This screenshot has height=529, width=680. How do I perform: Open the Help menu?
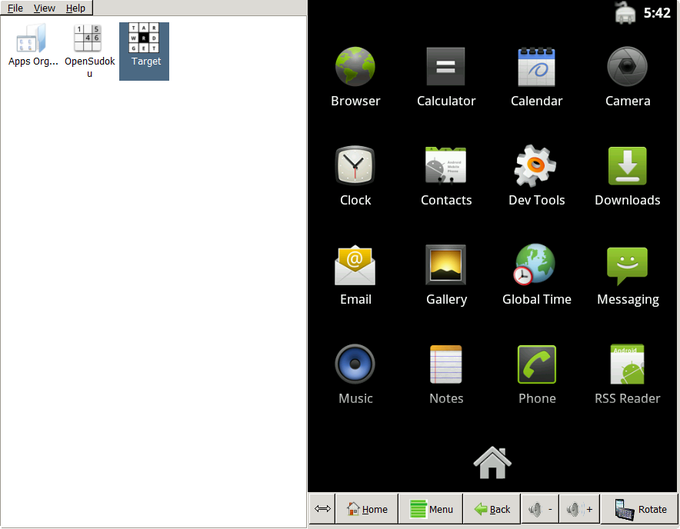click(x=75, y=8)
